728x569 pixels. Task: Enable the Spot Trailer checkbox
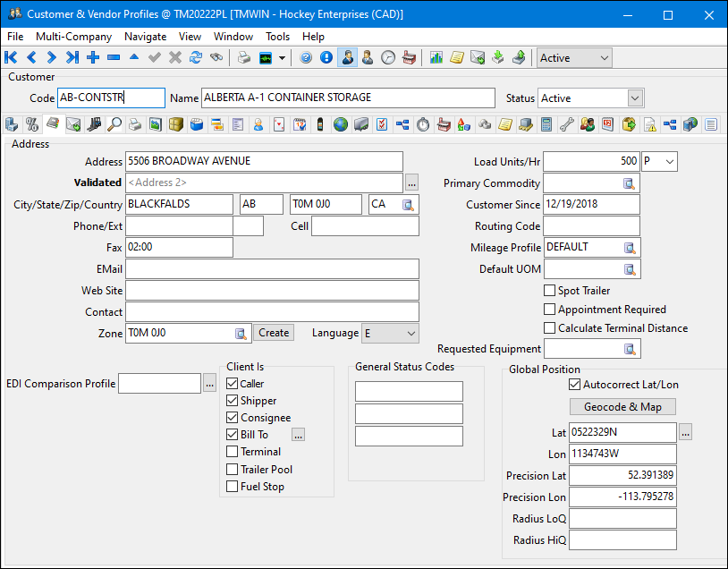point(550,291)
